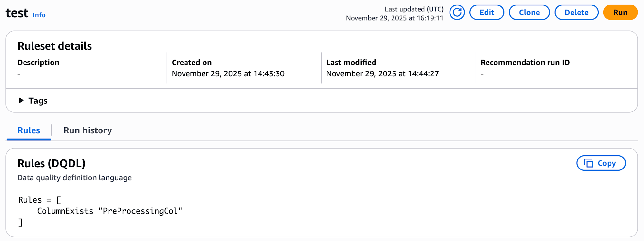Open the Info link next to test

(x=39, y=15)
